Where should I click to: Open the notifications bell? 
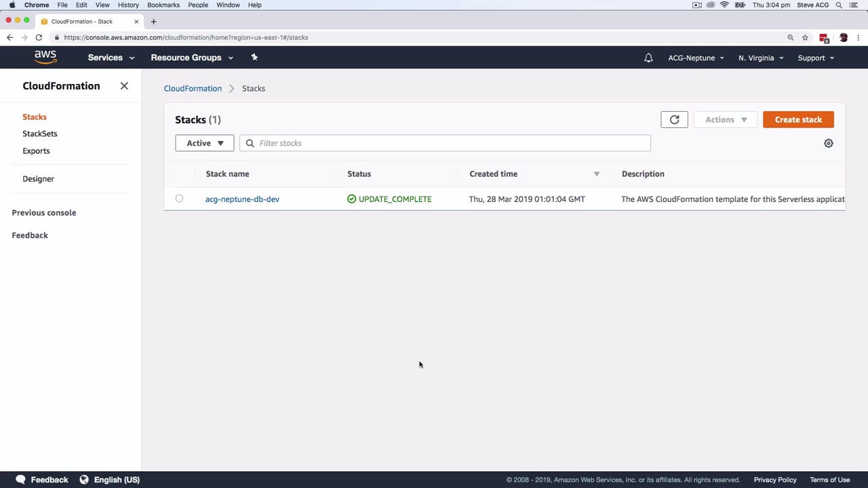pyautogui.click(x=648, y=58)
